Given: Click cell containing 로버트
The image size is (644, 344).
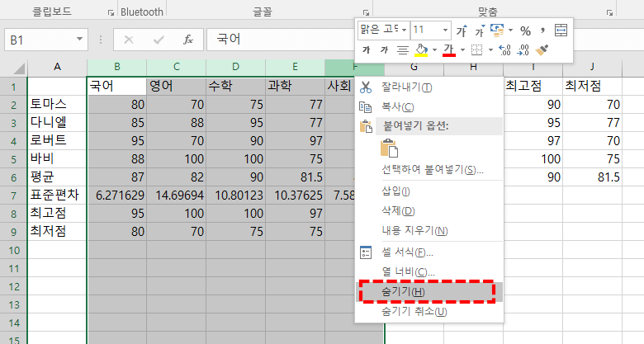Looking at the screenshot, I should pos(57,141).
